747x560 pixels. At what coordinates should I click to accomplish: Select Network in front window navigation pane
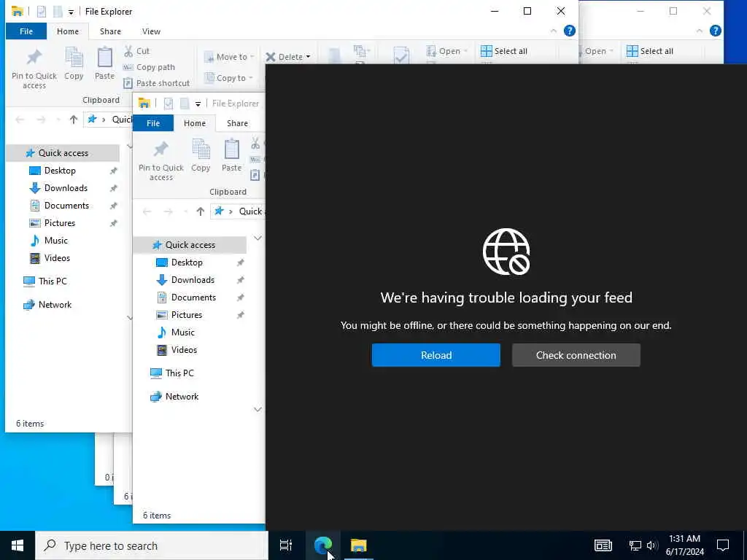pyautogui.click(x=182, y=397)
